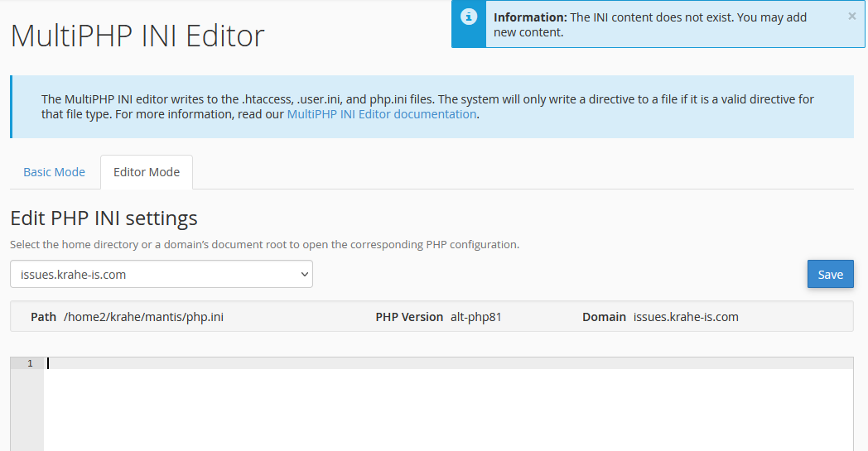Image resolution: width=868 pixels, height=451 pixels.
Task: Click inside the empty INI code editor
Action: pos(447,405)
